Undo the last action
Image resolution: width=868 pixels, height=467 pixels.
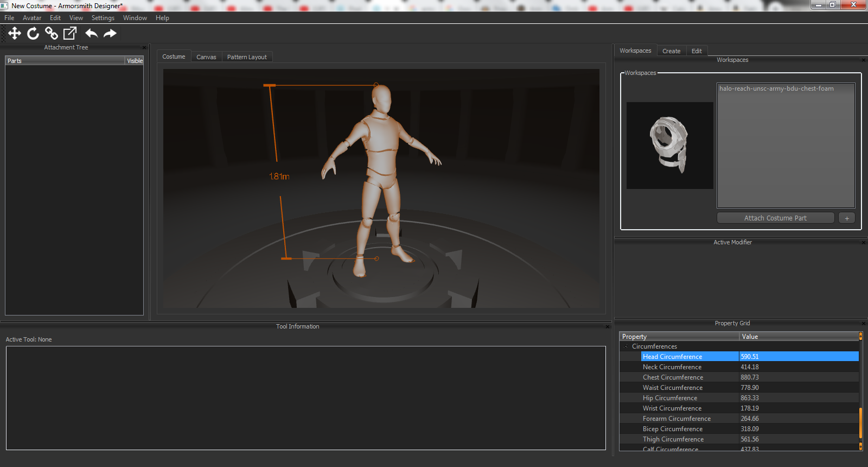click(91, 34)
